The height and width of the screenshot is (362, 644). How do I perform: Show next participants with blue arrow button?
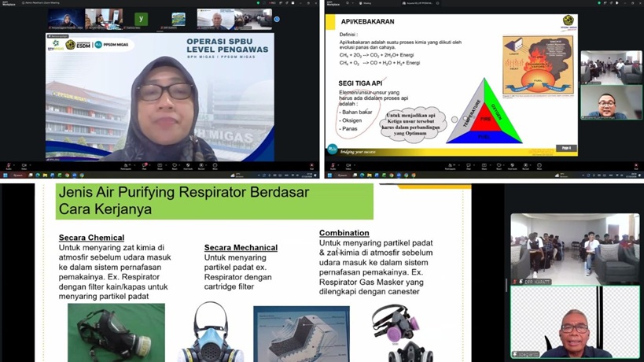[x=277, y=19]
